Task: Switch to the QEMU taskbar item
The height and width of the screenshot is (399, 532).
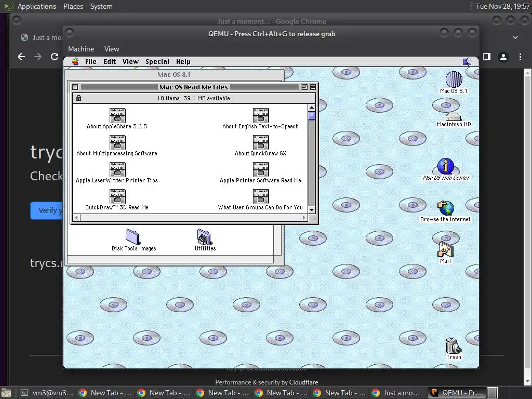Action: [457, 393]
